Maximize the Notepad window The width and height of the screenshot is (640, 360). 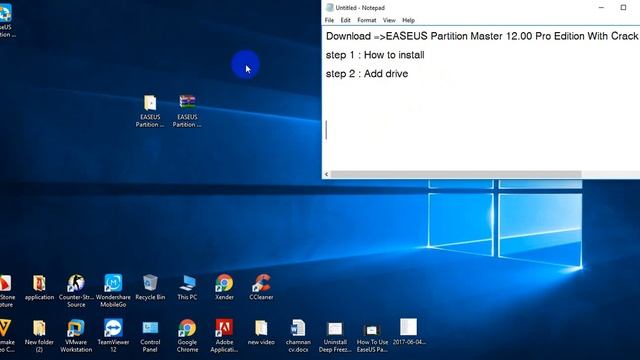(x=623, y=7)
